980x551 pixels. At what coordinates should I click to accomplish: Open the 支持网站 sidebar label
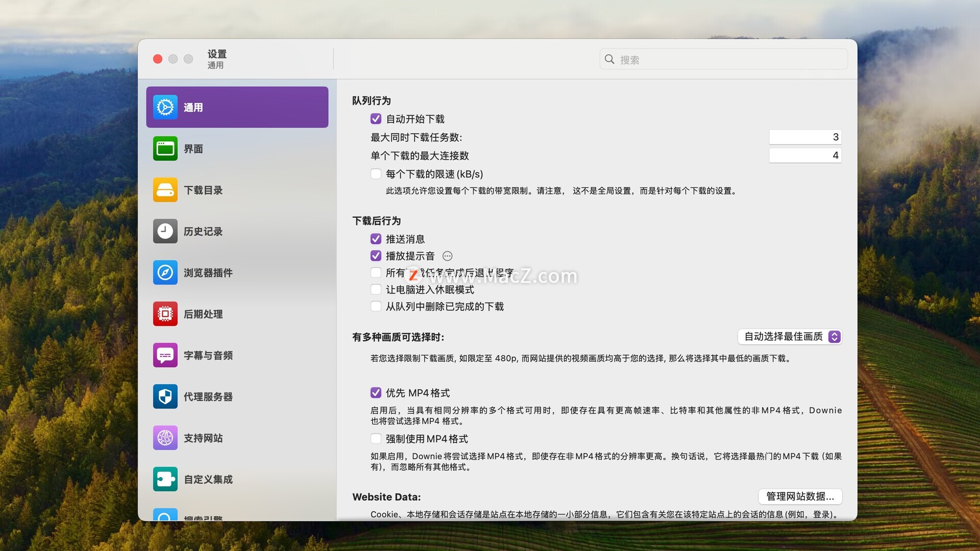tap(203, 438)
